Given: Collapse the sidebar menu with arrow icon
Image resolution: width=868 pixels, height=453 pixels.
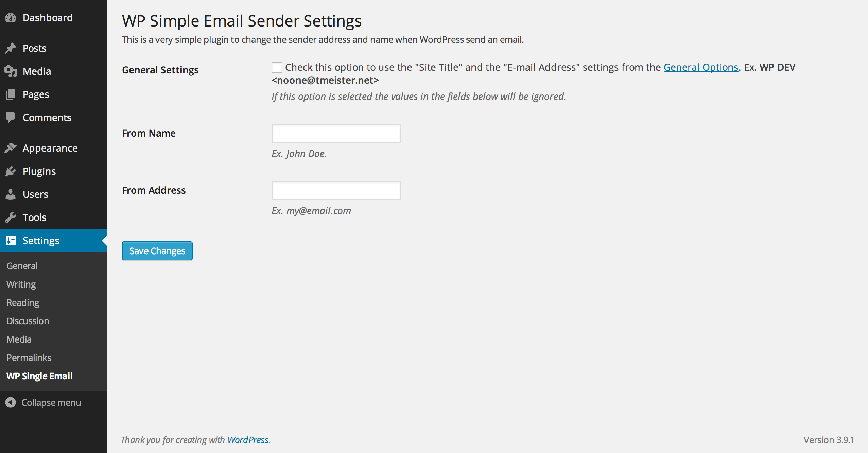Looking at the screenshot, I should pyautogui.click(x=11, y=402).
